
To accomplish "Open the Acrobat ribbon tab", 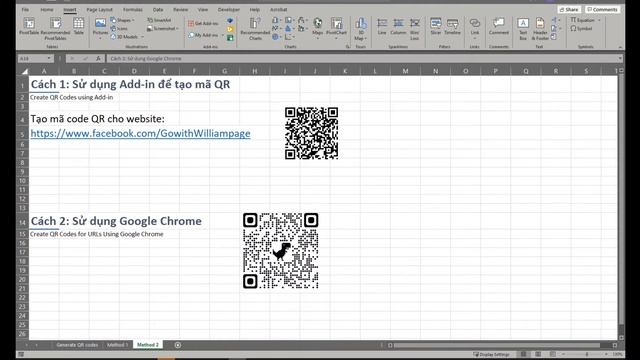I will [x=278, y=9].
